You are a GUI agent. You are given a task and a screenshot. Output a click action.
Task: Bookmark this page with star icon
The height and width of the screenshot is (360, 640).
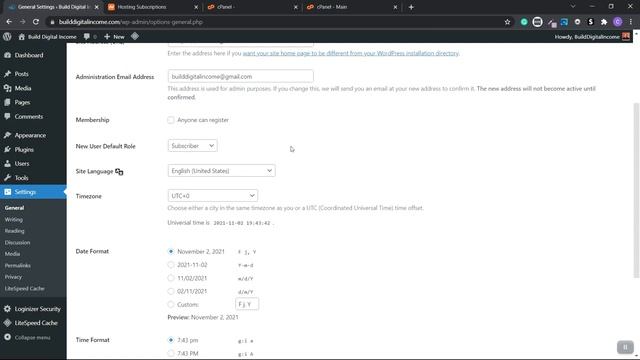tap(507, 22)
